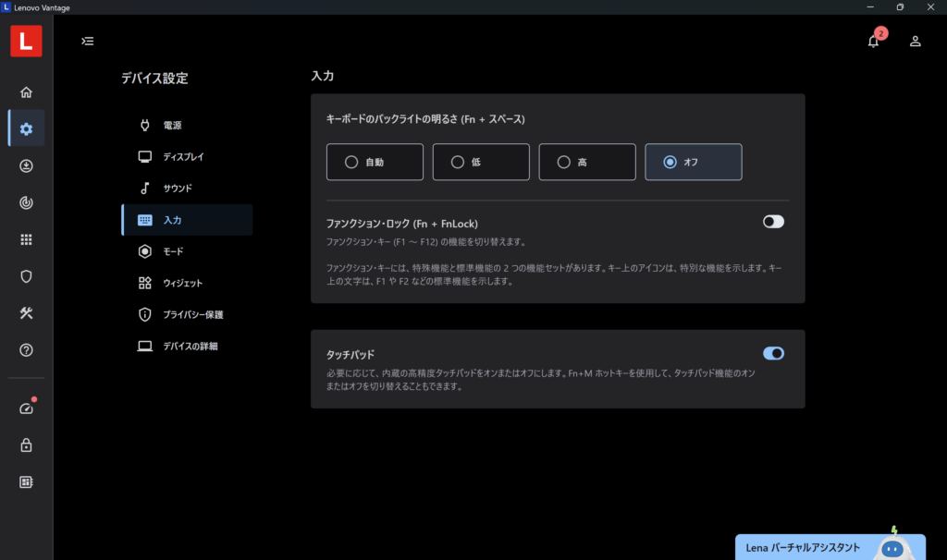Select the 自動 backlight radio option
Image resolution: width=947 pixels, height=560 pixels.
pyautogui.click(x=375, y=162)
